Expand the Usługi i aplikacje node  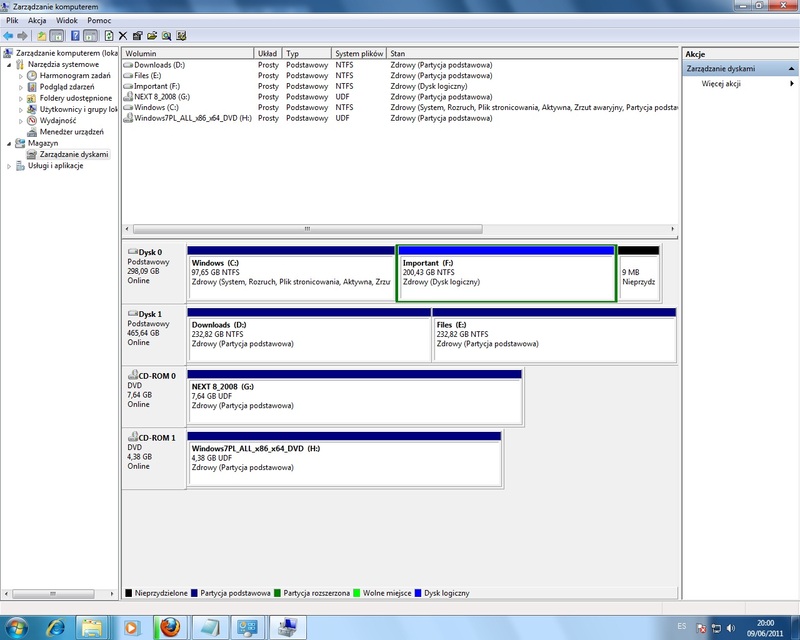(9, 166)
